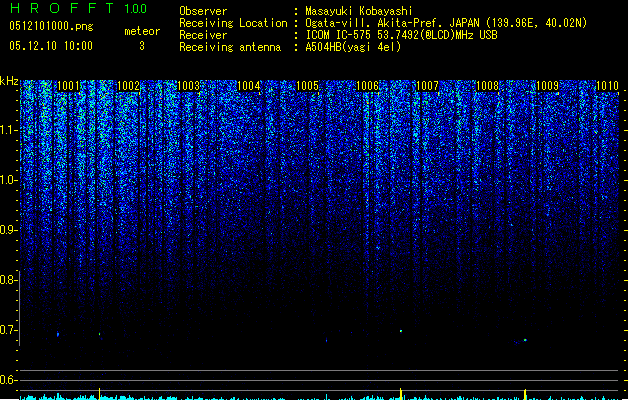This screenshot has width=629, height=400.
Task: Click the echo dot between 1001 and 1002
Action: coord(99,334)
